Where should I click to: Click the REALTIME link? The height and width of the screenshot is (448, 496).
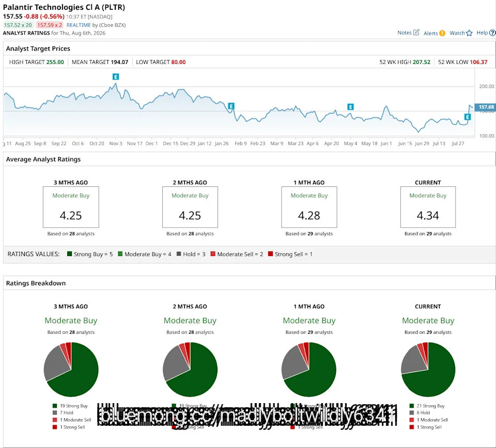(79, 25)
